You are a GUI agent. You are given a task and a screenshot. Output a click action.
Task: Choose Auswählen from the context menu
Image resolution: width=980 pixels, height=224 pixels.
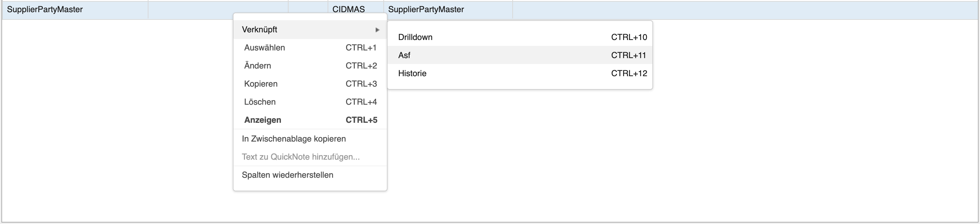point(265,48)
